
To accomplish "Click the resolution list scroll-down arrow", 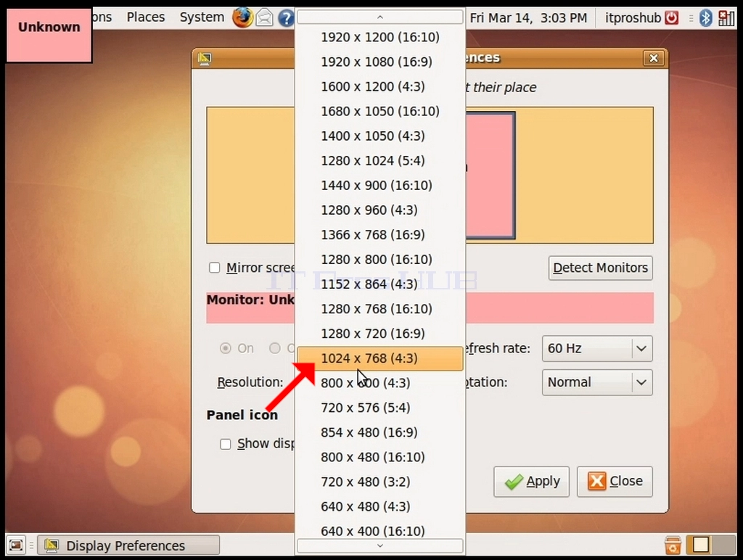I will click(x=379, y=545).
